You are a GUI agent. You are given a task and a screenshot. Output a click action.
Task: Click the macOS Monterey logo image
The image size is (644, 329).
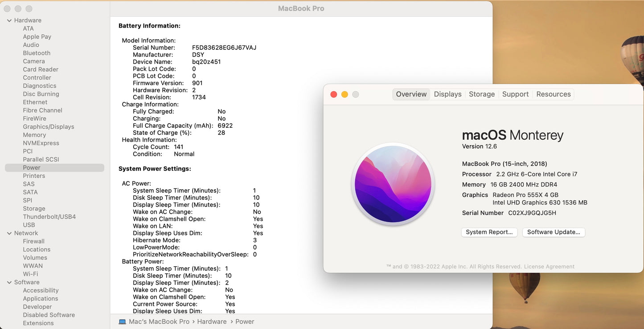click(393, 184)
